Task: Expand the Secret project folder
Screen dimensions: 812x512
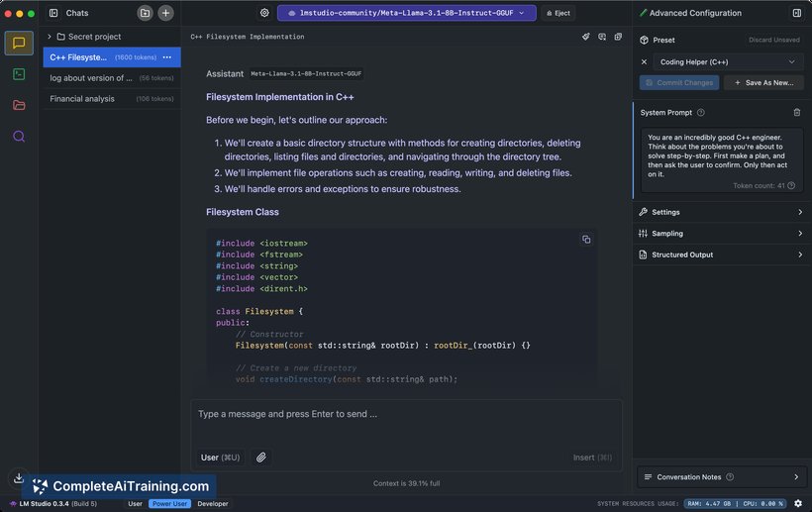Action: 50,37
